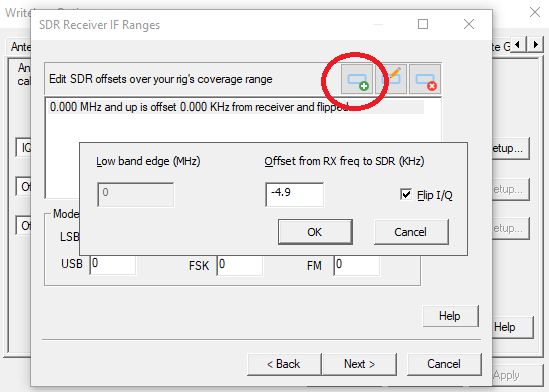Screen dimensions: 549x392
Task: Click top Setup button in background window
Action: point(510,148)
